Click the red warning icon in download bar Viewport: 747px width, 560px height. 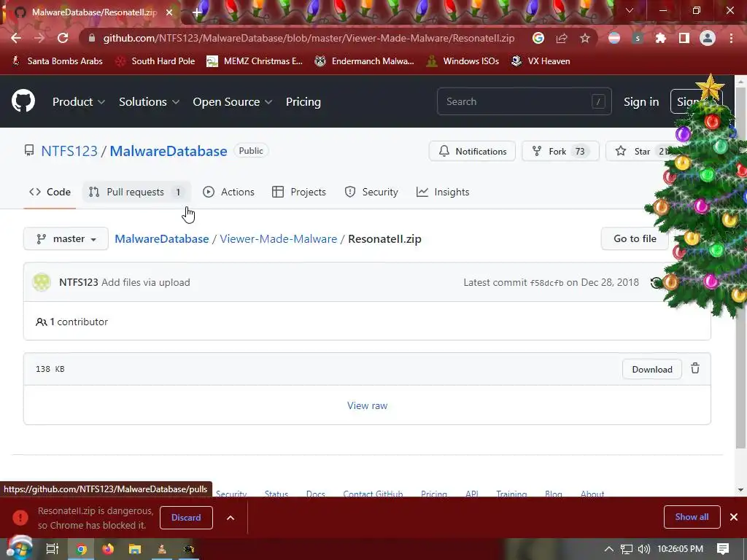pyautogui.click(x=20, y=517)
